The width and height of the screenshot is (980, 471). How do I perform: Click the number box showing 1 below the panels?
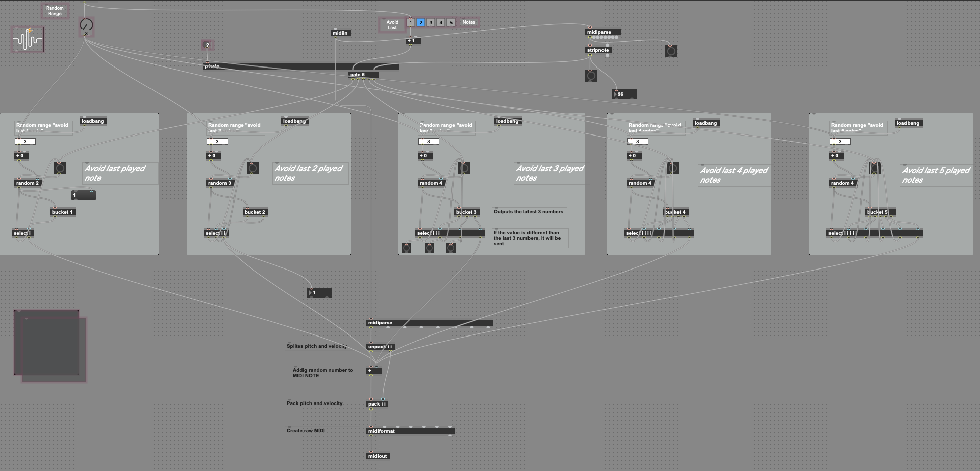tap(319, 293)
